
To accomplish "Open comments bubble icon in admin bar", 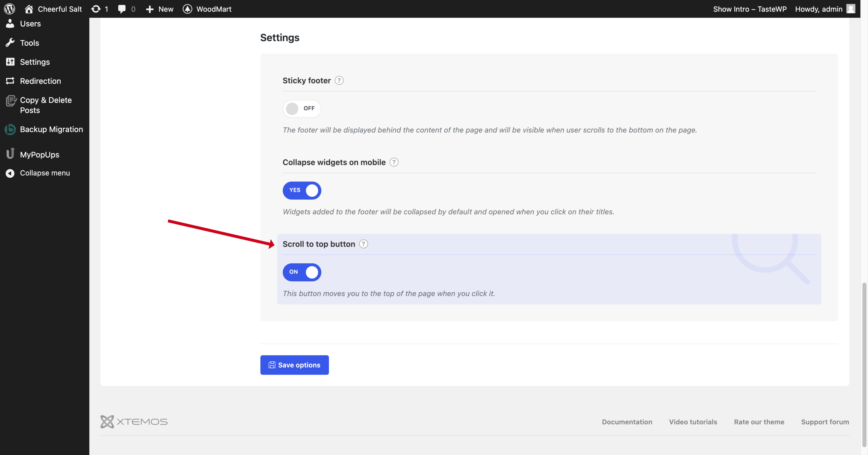I will [122, 9].
